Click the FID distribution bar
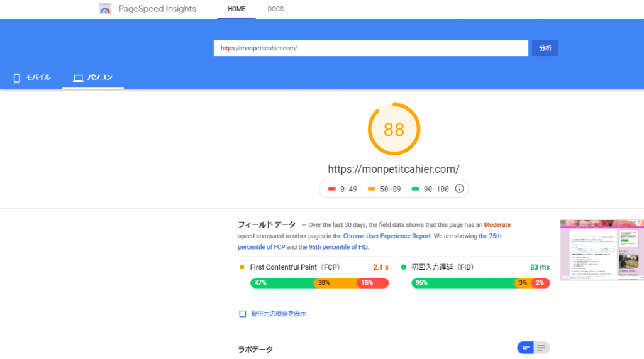 [x=480, y=283]
